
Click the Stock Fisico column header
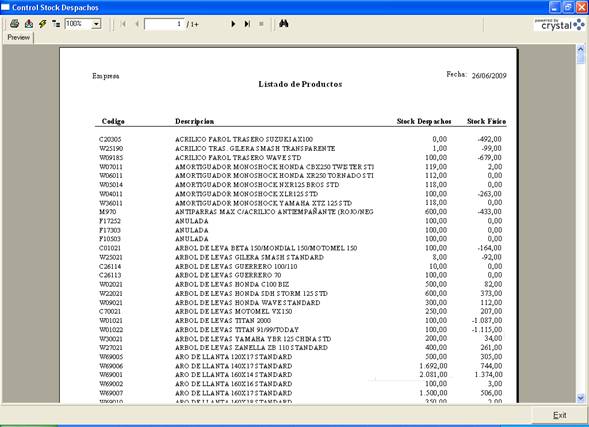tap(486, 121)
